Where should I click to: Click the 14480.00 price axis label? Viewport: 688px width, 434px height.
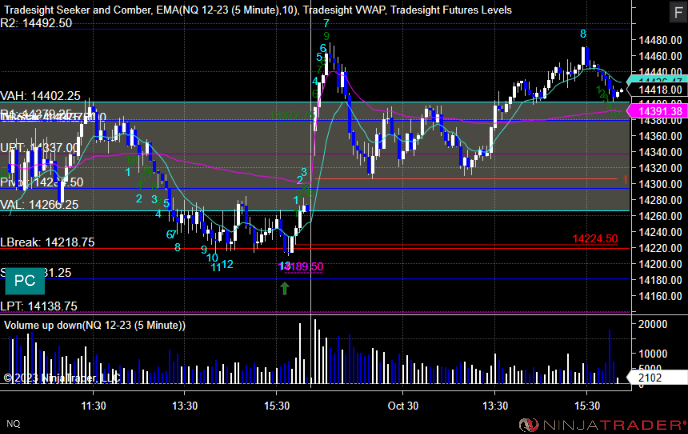(x=660, y=40)
